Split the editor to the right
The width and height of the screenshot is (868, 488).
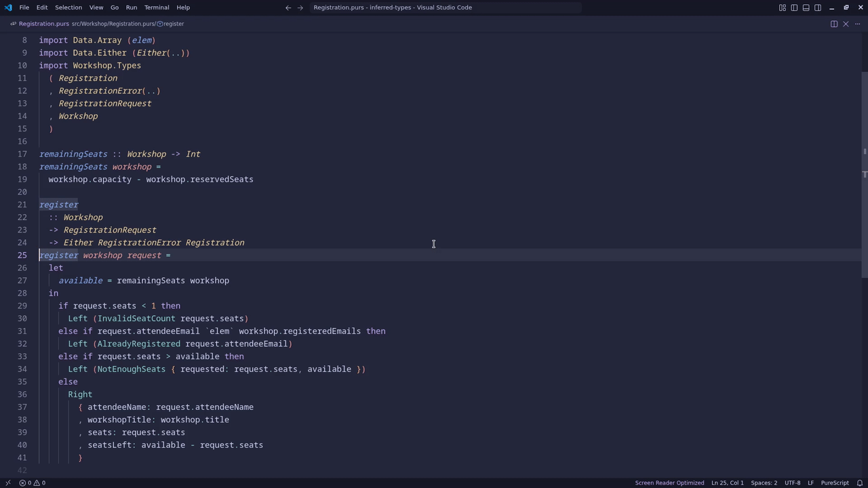pos(834,24)
